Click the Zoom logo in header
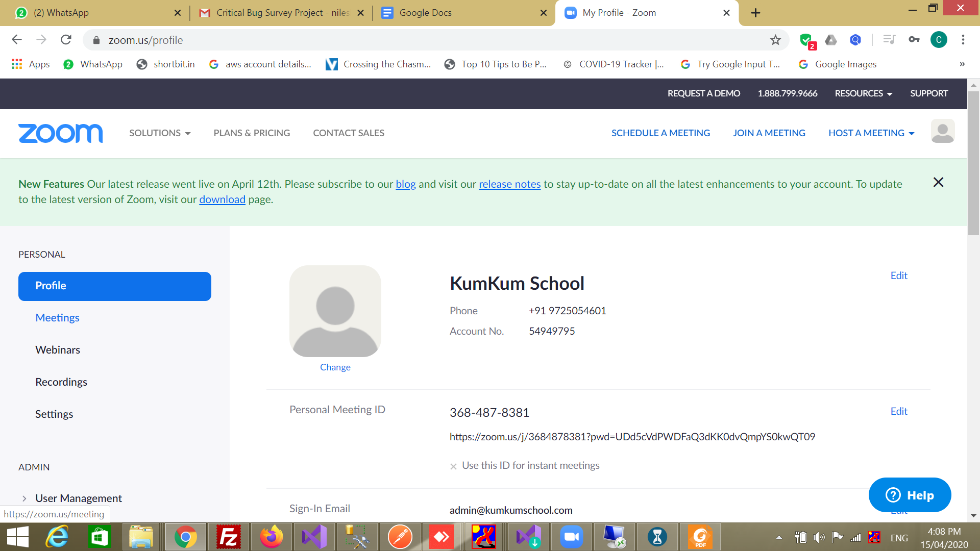 tap(60, 133)
